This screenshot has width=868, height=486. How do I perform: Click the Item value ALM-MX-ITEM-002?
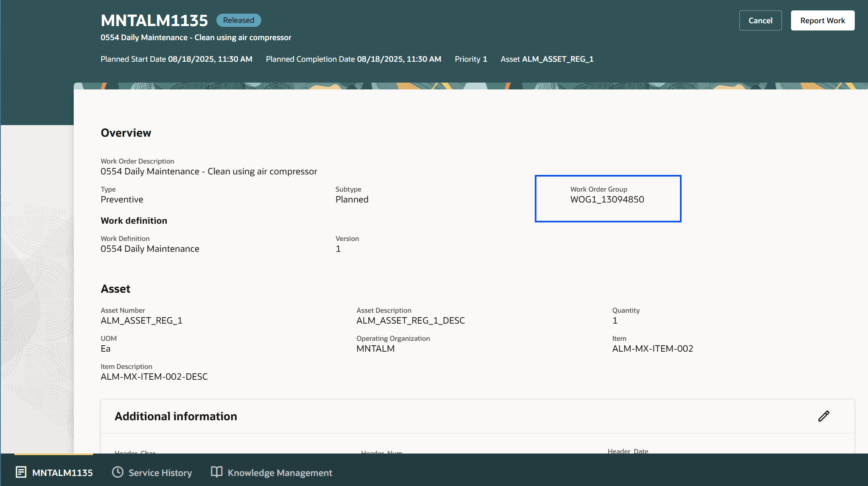click(x=652, y=348)
